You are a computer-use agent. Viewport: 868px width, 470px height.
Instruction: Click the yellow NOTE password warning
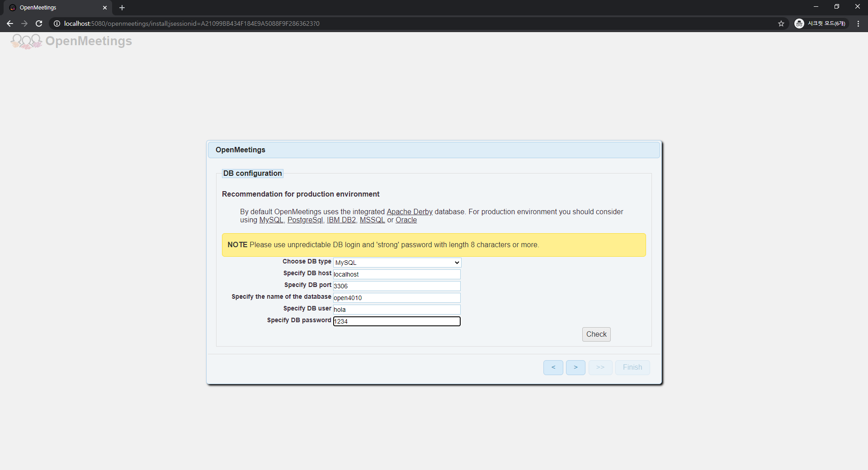(x=434, y=245)
